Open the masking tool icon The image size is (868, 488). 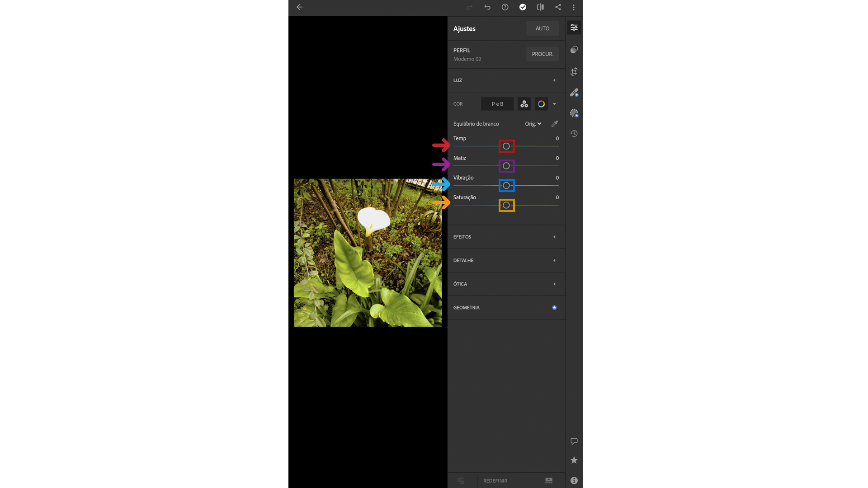[574, 113]
